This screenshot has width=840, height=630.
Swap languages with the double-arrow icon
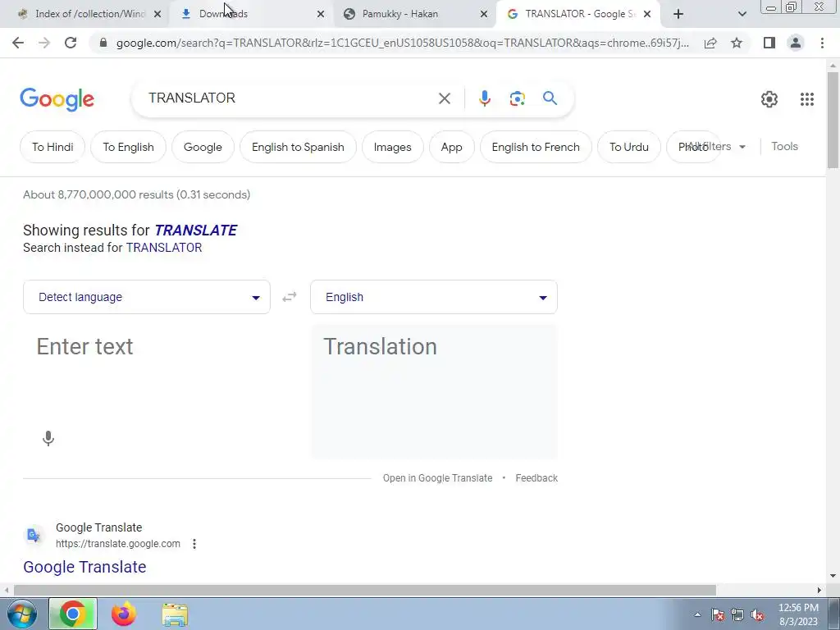(x=290, y=297)
